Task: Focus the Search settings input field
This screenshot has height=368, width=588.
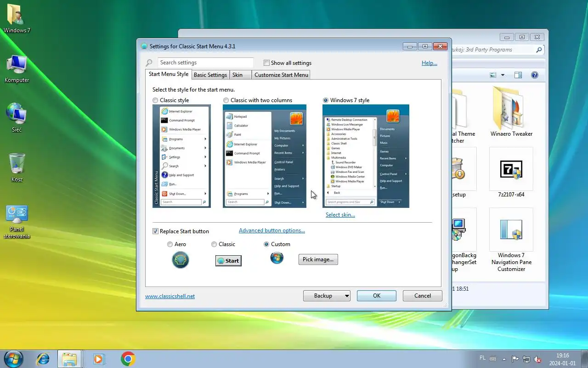Action: (205, 63)
